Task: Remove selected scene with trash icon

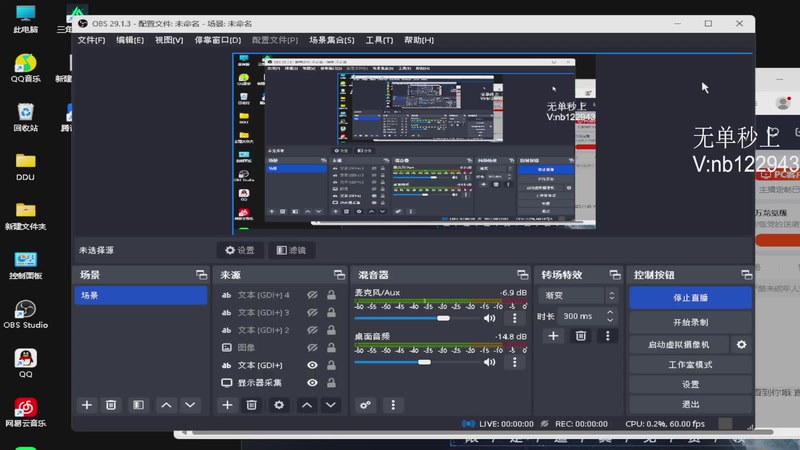Action: tap(111, 405)
